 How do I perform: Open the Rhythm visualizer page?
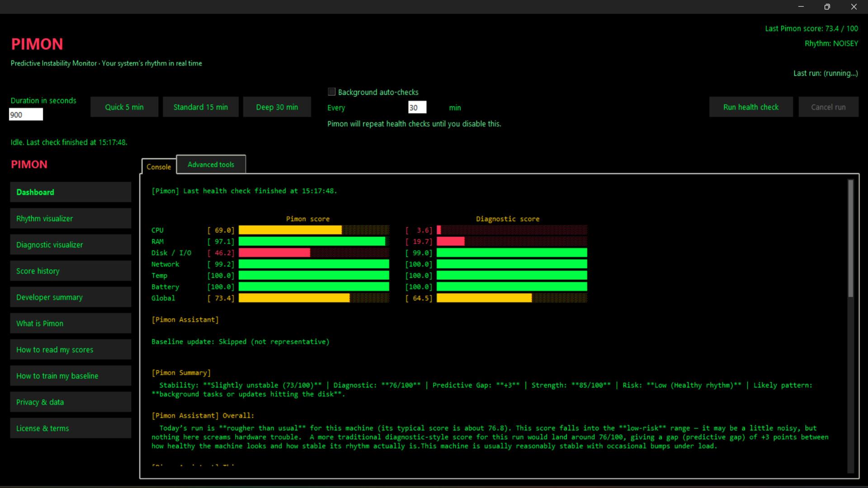tap(70, 218)
